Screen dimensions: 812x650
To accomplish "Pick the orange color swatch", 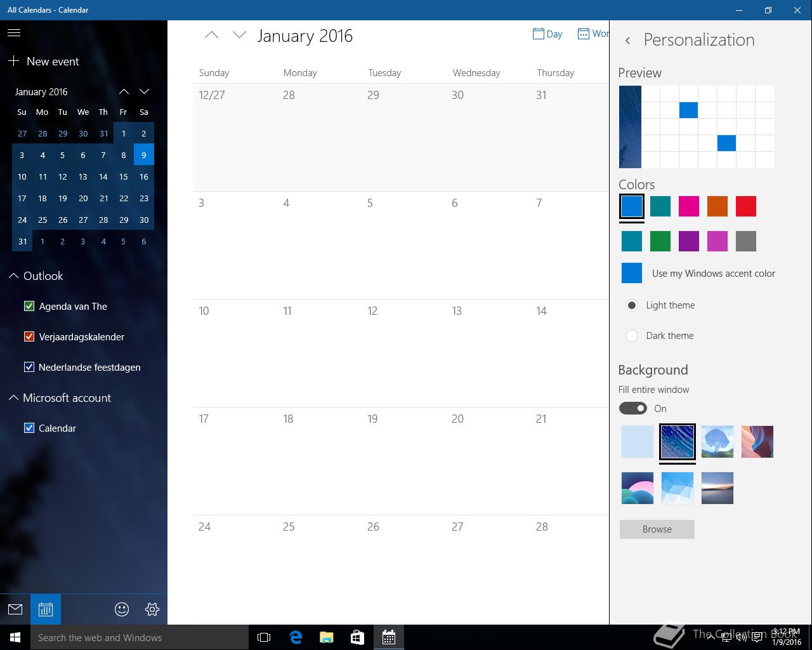I will (717, 206).
